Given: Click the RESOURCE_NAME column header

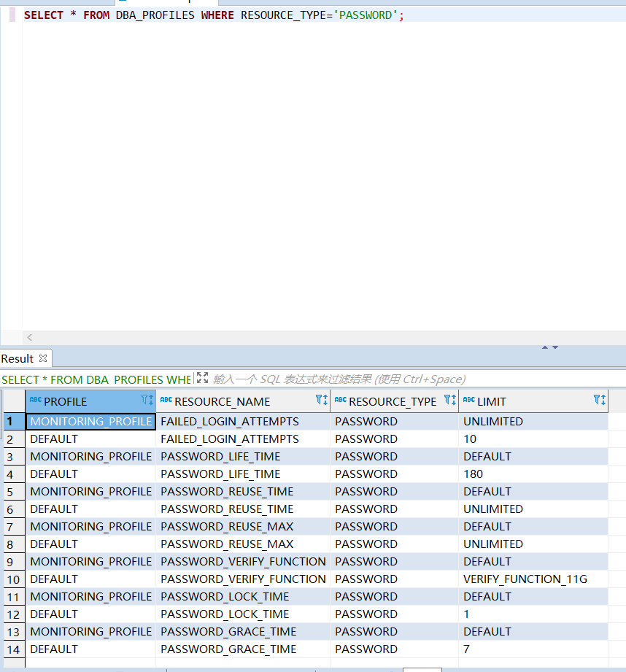Looking at the screenshot, I should pos(223,401).
